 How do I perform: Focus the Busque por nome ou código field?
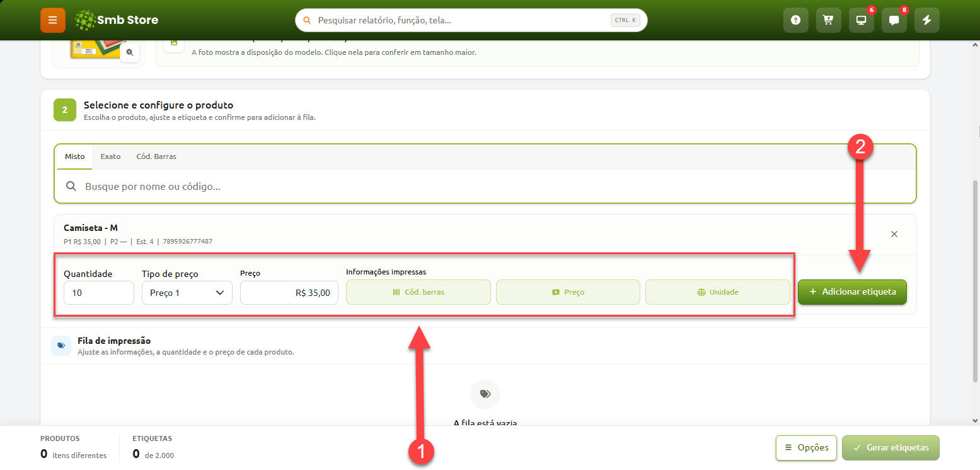485,187
